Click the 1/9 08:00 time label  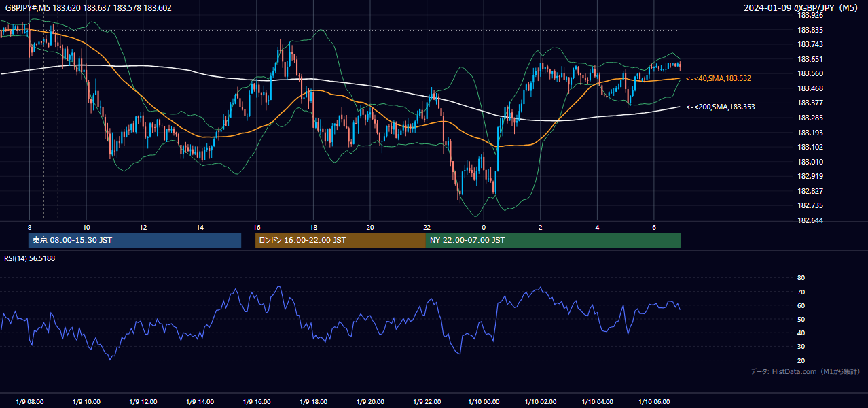29,402
